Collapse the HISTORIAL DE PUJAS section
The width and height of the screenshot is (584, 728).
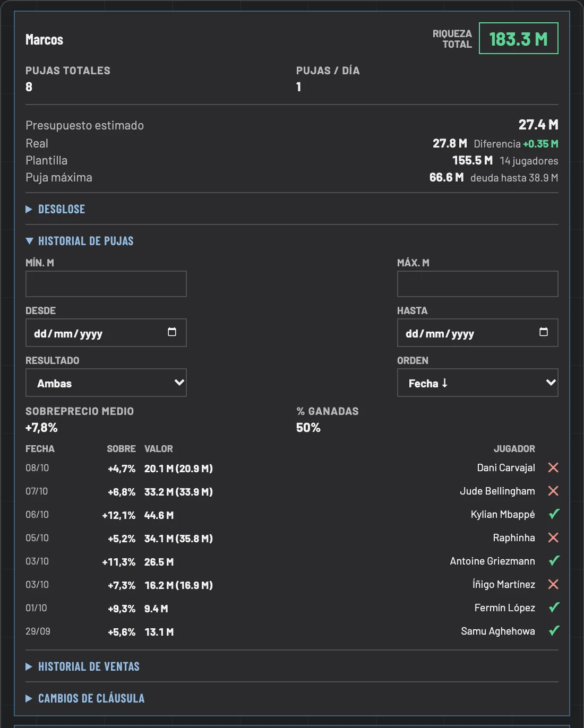(x=80, y=241)
